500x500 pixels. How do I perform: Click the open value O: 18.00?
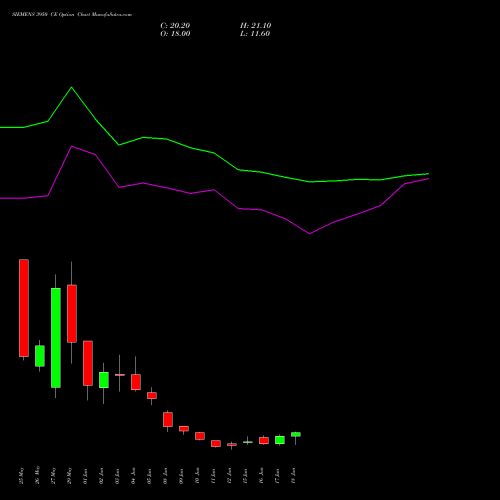[x=175, y=34]
